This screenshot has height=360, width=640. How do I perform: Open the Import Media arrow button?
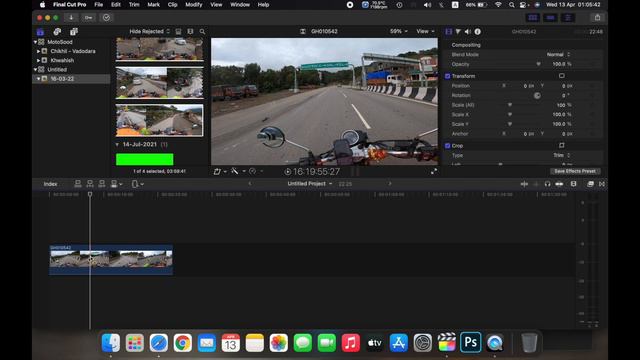tap(71, 18)
